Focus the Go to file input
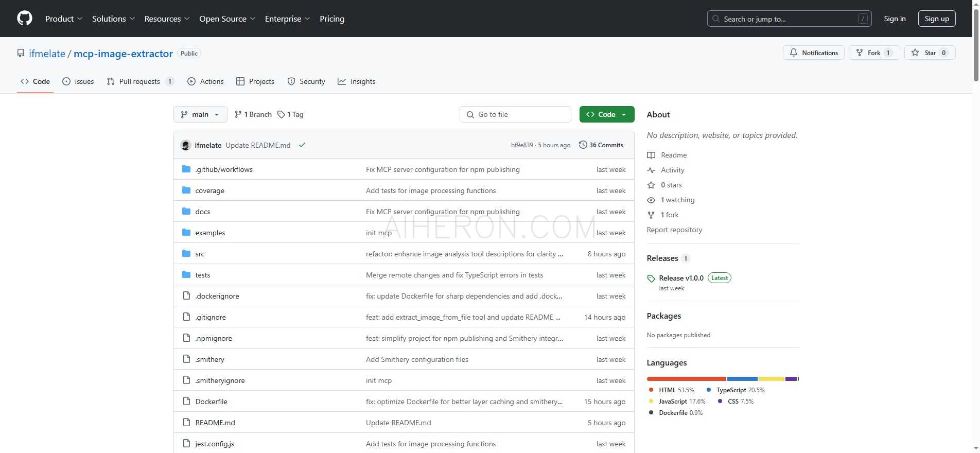 (515, 114)
